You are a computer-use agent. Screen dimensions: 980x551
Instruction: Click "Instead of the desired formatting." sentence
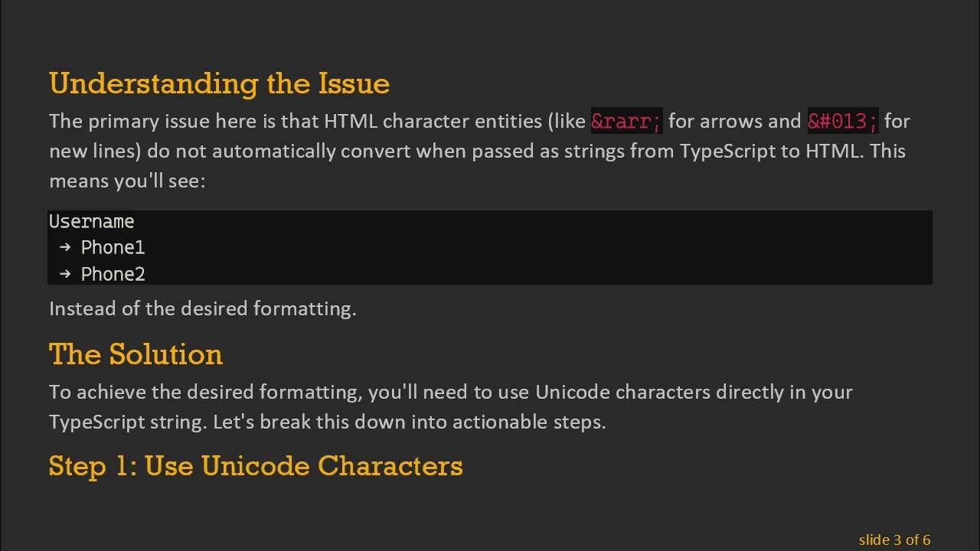coord(203,309)
